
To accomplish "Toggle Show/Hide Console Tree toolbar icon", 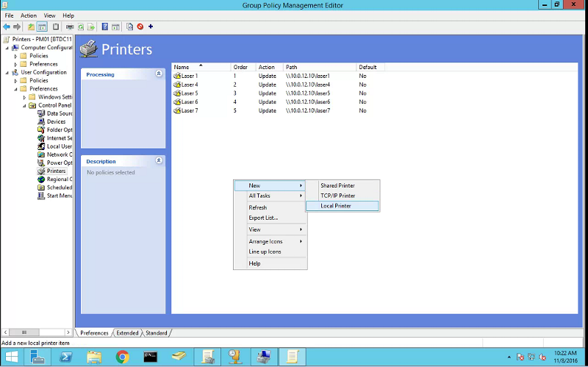I will 42,26.
